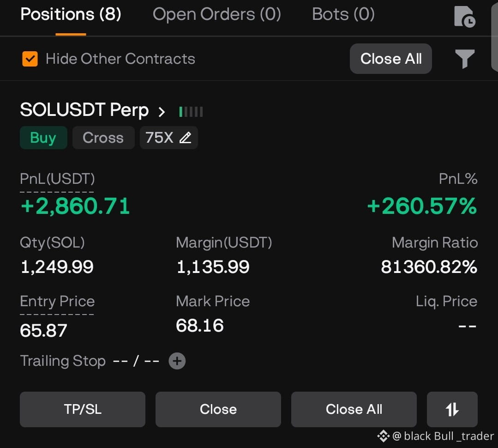Image resolution: width=498 pixels, height=448 pixels.
Task: Switch to Bots (0) tab
Action: coord(343,14)
